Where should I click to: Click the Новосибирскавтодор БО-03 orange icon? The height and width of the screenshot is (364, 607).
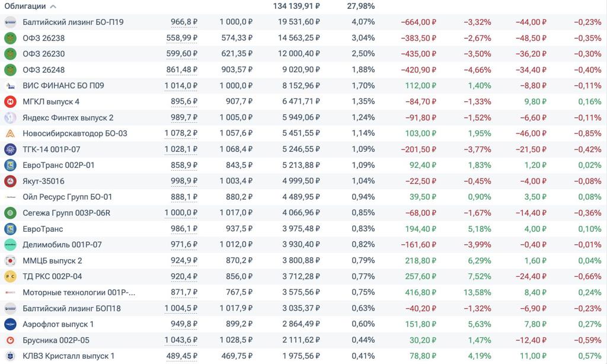[x=10, y=133]
